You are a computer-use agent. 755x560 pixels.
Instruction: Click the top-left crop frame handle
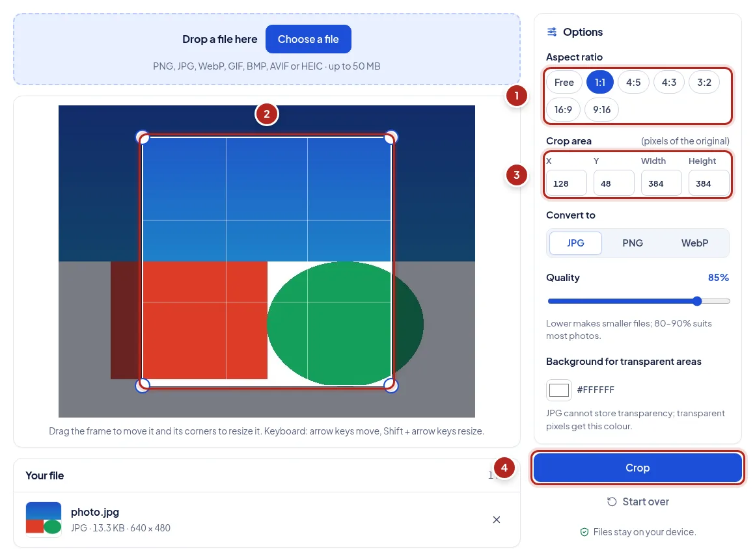(143, 138)
